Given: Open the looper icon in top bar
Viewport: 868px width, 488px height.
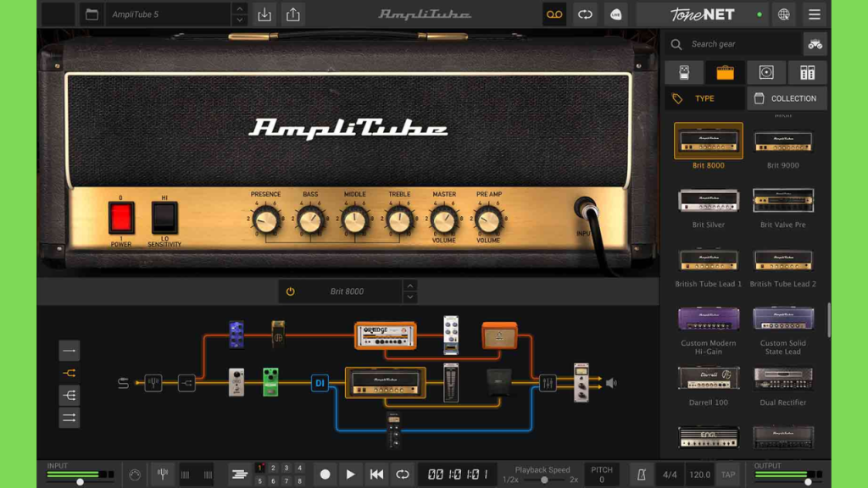Looking at the screenshot, I should pos(585,14).
